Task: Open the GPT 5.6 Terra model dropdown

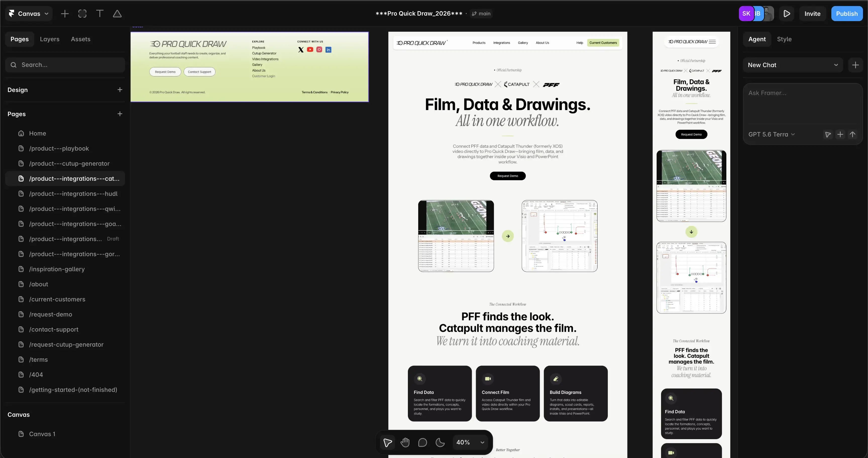Action: click(772, 134)
